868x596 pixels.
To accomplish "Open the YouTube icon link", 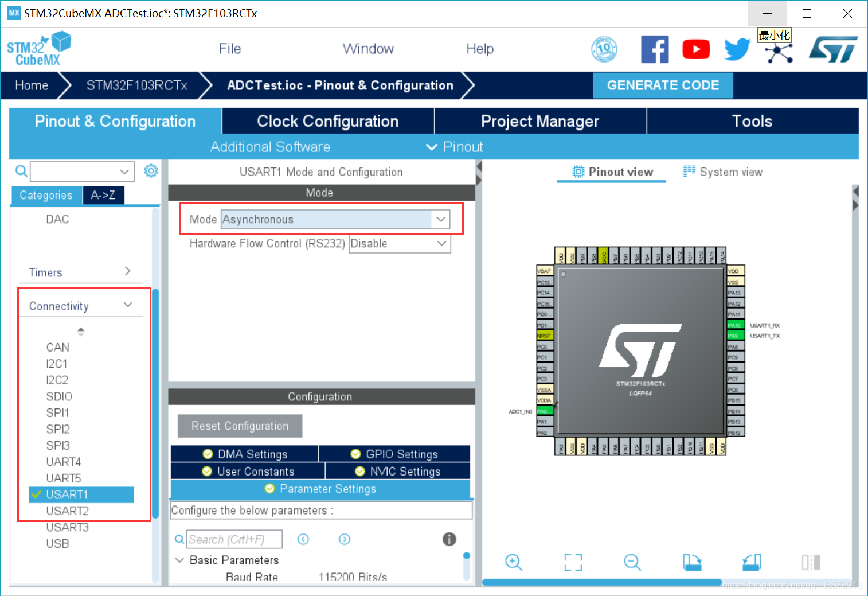I will [696, 49].
